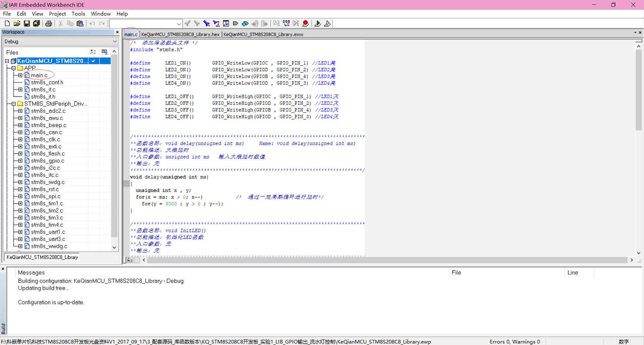The image size is (644, 345).
Task: Click the checkmark on KeQianMCU project row
Action: tap(94, 61)
